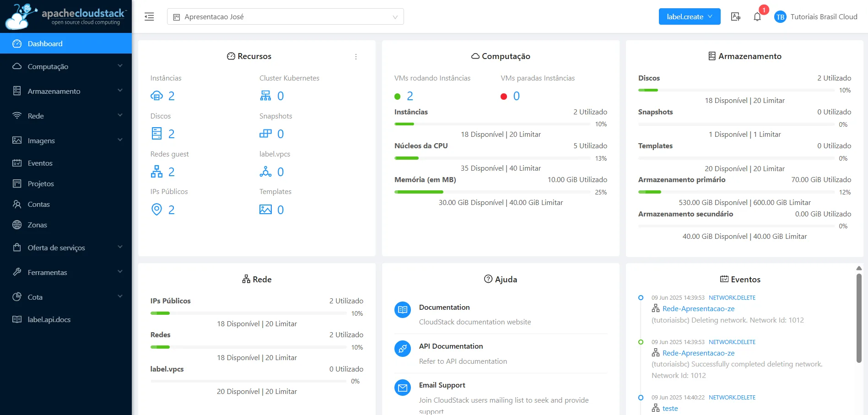The height and width of the screenshot is (415, 868).
Task: Click the Instâncias cloud icon in Recursos
Action: pos(156,96)
